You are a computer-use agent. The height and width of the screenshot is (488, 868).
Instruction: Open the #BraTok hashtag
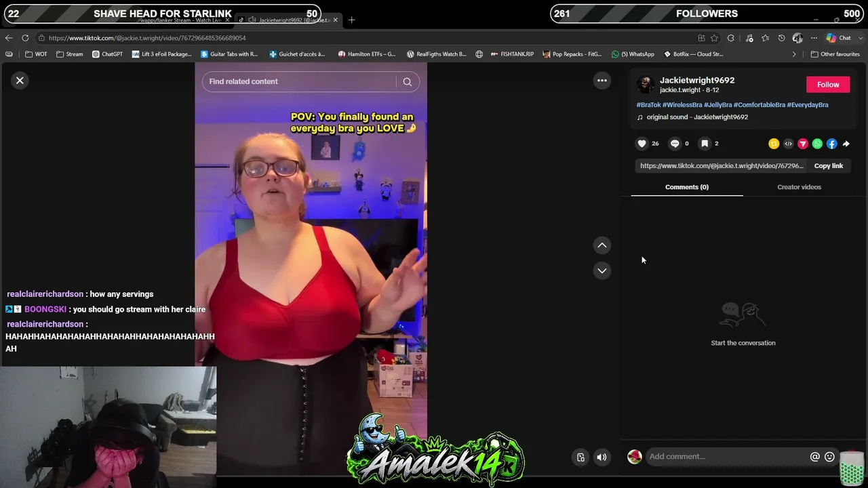click(x=648, y=105)
